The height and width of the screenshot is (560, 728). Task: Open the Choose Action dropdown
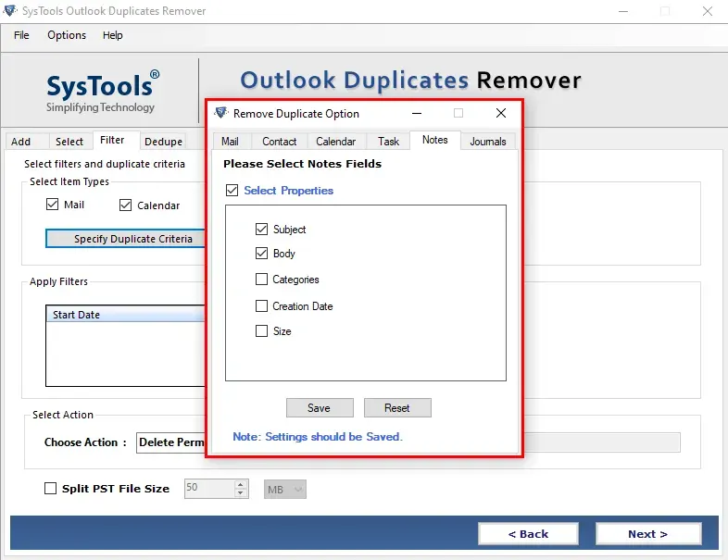(170, 442)
